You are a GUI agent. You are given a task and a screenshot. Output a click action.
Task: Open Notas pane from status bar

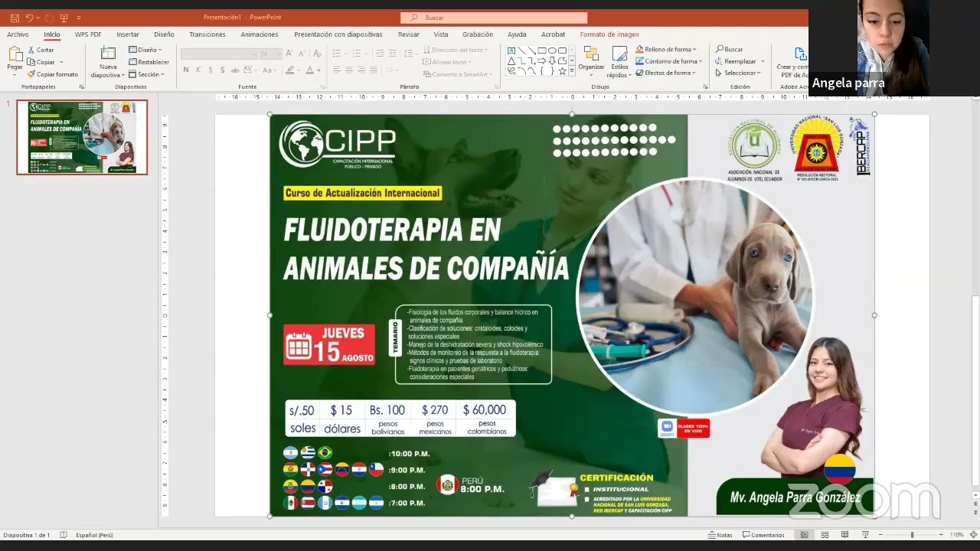(720, 535)
